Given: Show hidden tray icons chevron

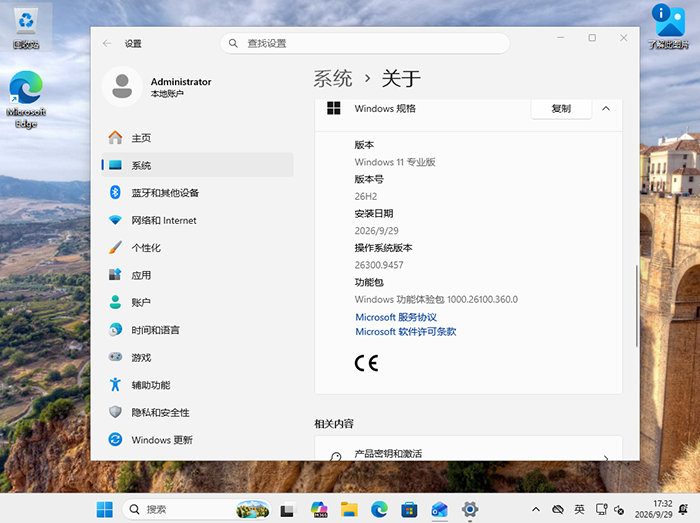Looking at the screenshot, I should [x=536, y=509].
